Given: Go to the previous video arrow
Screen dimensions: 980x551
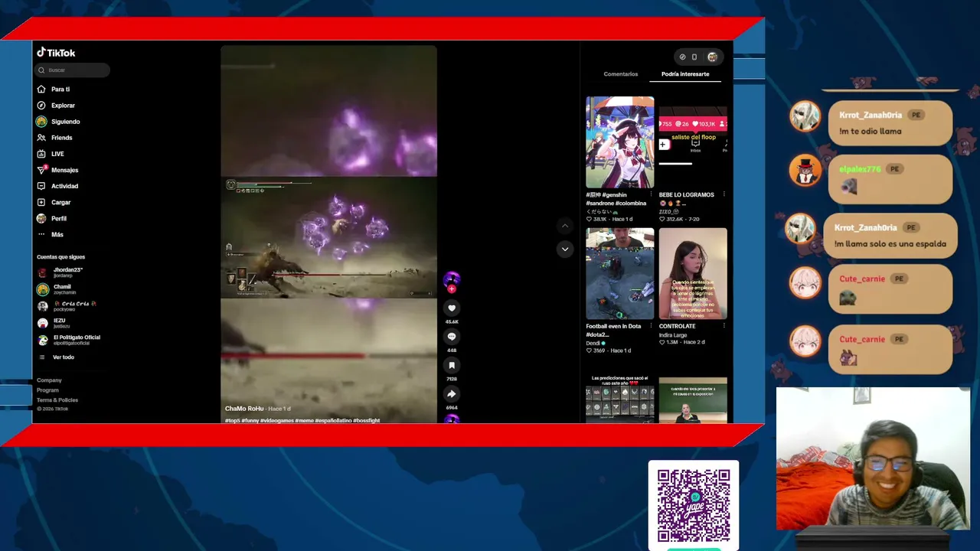Looking at the screenshot, I should [565, 226].
